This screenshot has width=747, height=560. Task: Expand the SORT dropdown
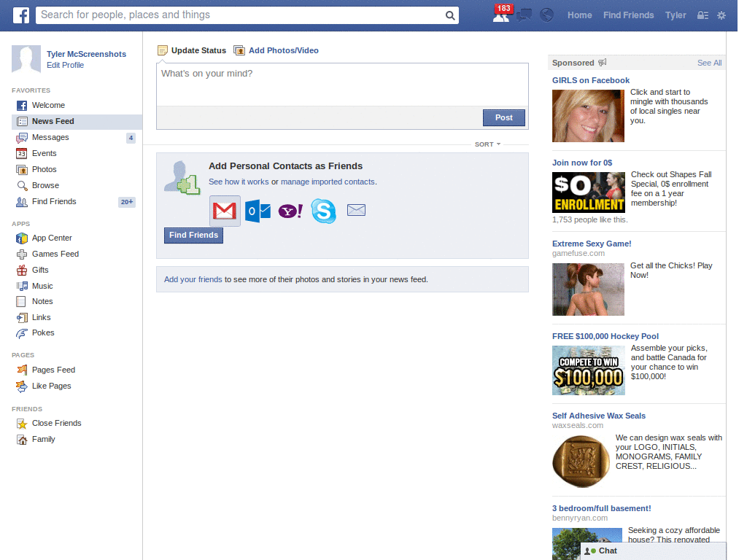(487, 144)
